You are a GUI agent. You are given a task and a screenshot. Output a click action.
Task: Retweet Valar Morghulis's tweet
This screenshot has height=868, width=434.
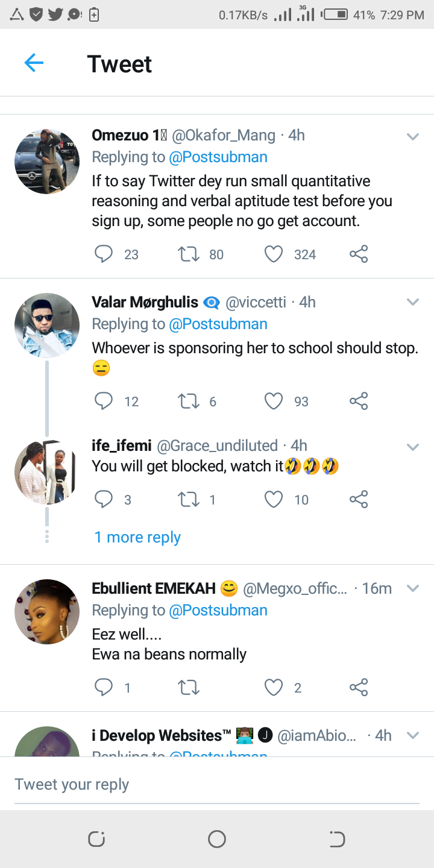tap(189, 401)
